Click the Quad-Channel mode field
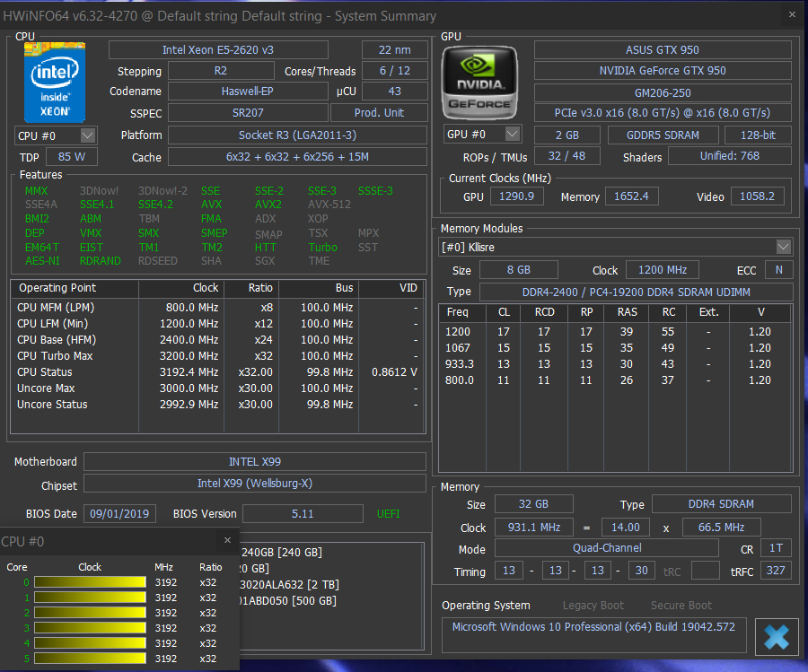 tap(607, 548)
